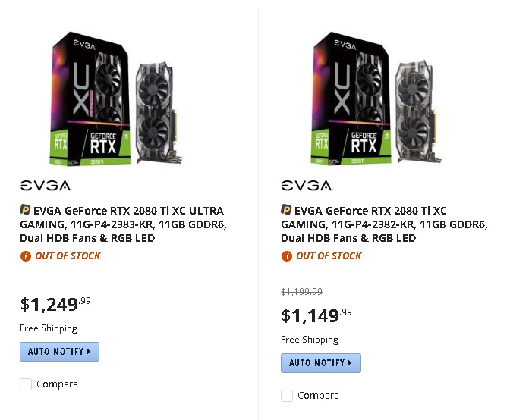Click the crossed-out $1,199.99 price

[x=302, y=292]
